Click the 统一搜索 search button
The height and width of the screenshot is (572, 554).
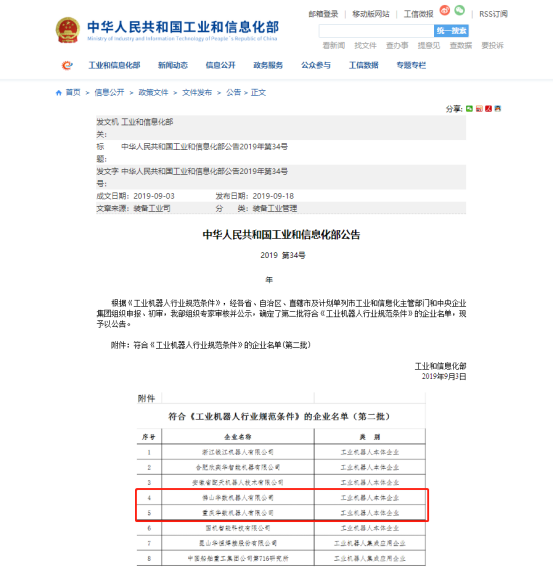tap(451, 31)
